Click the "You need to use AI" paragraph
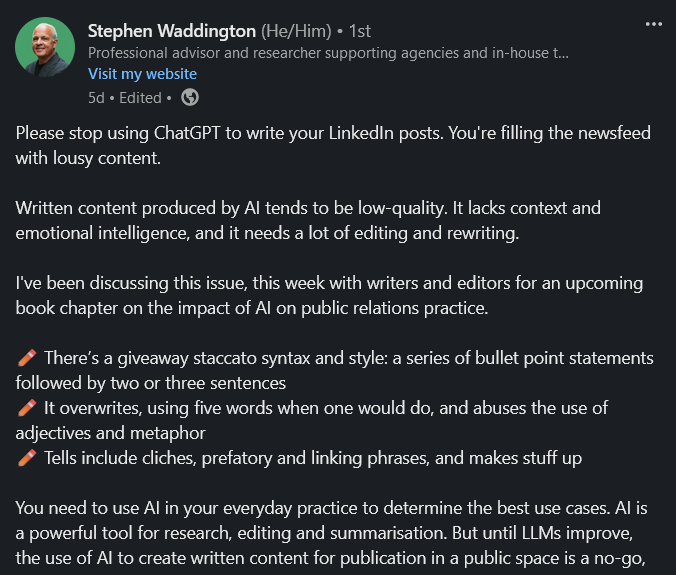 click(x=332, y=533)
